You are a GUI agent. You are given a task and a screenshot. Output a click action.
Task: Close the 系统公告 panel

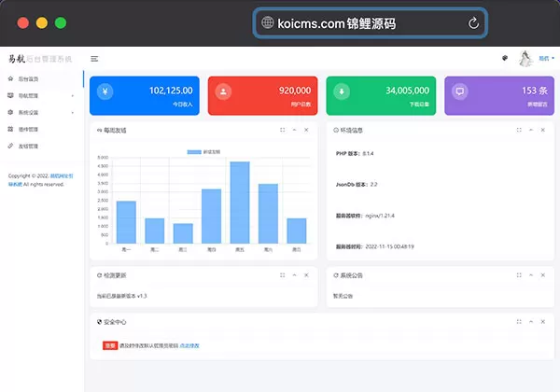[542, 275]
